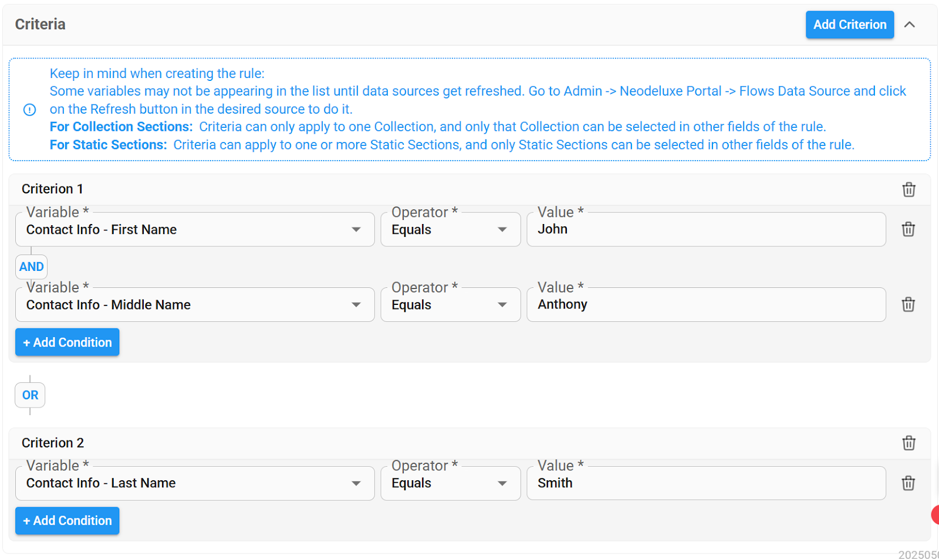Open the Middle Name variable dropdown
The image size is (939, 560).
tap(195, 305)
